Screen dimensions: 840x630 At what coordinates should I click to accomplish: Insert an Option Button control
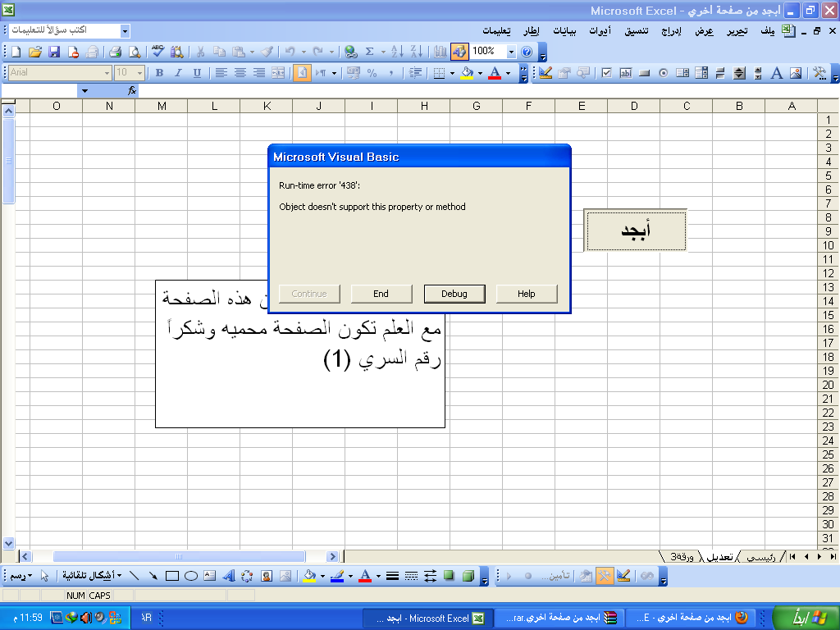[663, 73]
